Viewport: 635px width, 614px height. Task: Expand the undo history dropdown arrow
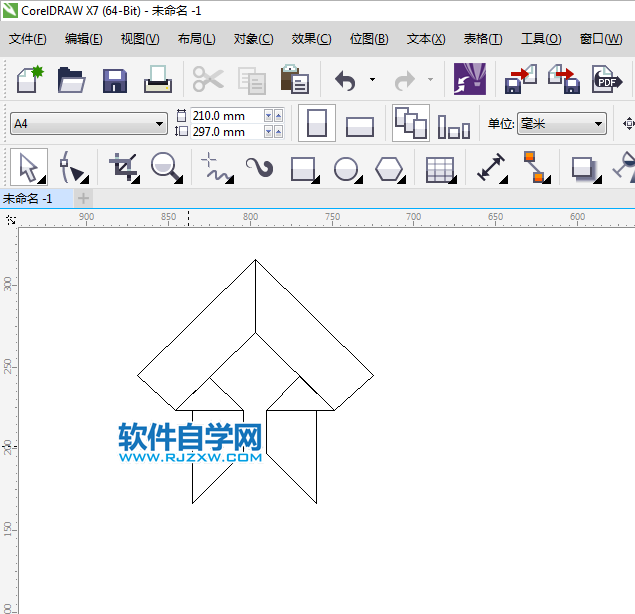(373, 80)
